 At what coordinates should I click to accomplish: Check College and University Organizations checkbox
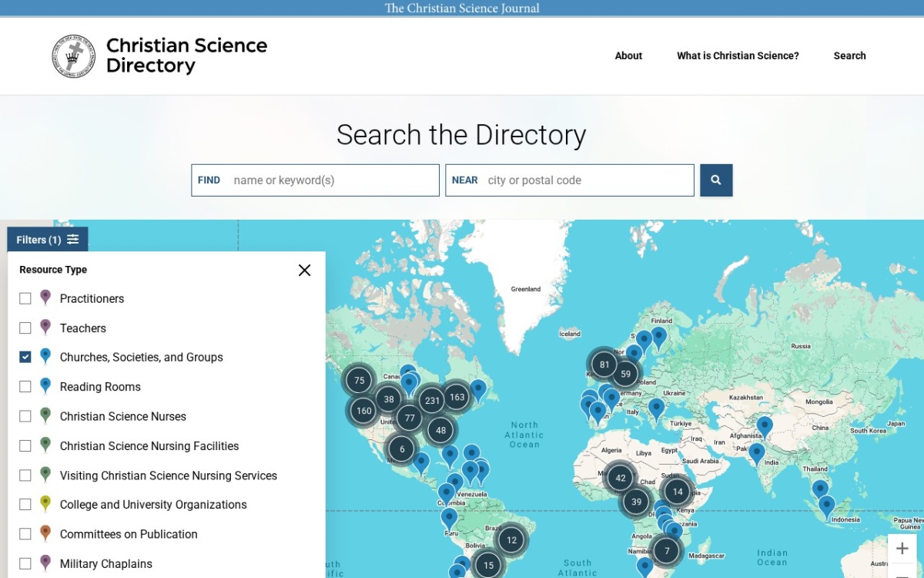pos(25,504)
